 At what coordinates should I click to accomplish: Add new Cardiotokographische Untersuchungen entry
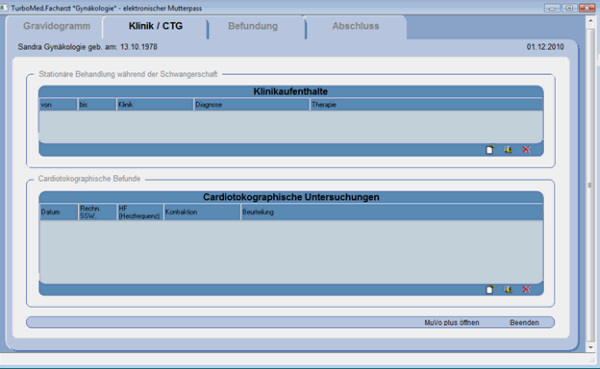click(x=490, y=289)
